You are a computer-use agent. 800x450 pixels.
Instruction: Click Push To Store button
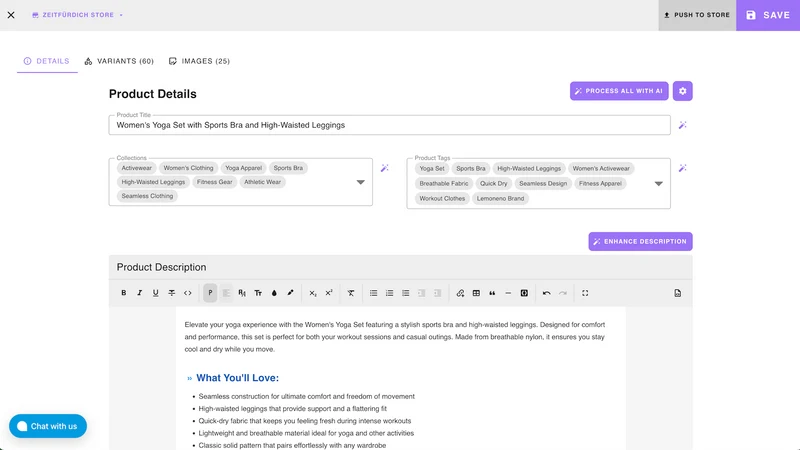click(697, 15)
